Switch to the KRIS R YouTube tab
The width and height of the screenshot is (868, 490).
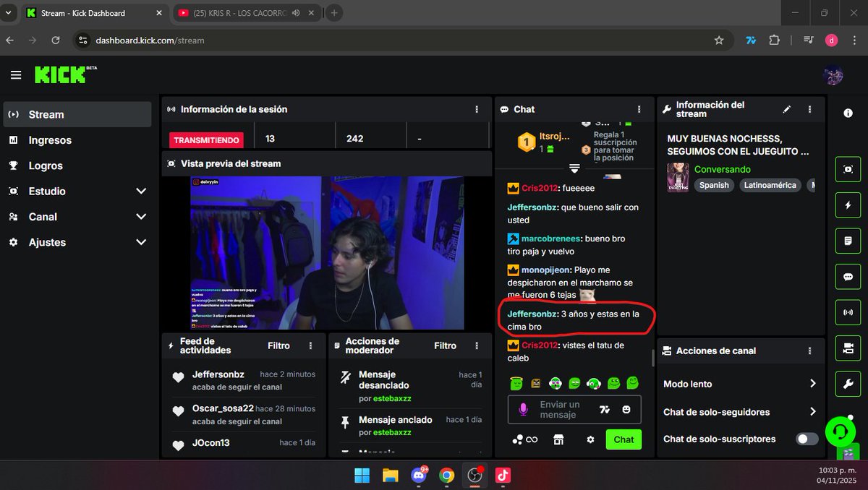pyautogui.click(x=242, y=13)
